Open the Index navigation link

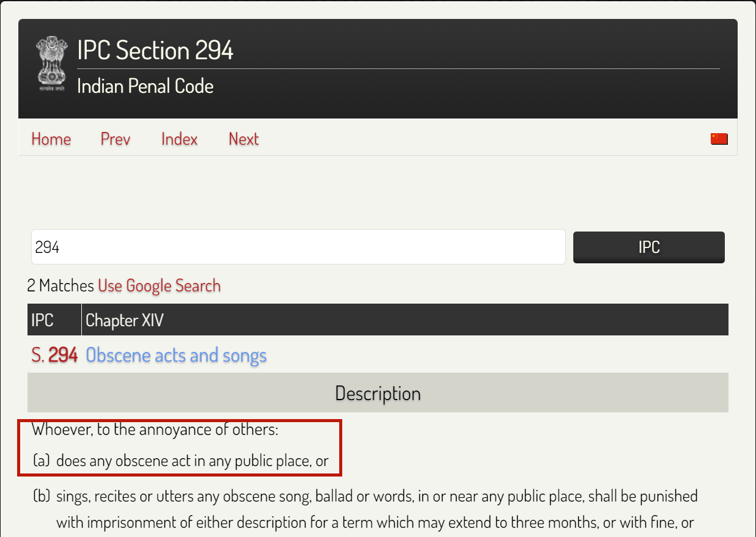179,139
